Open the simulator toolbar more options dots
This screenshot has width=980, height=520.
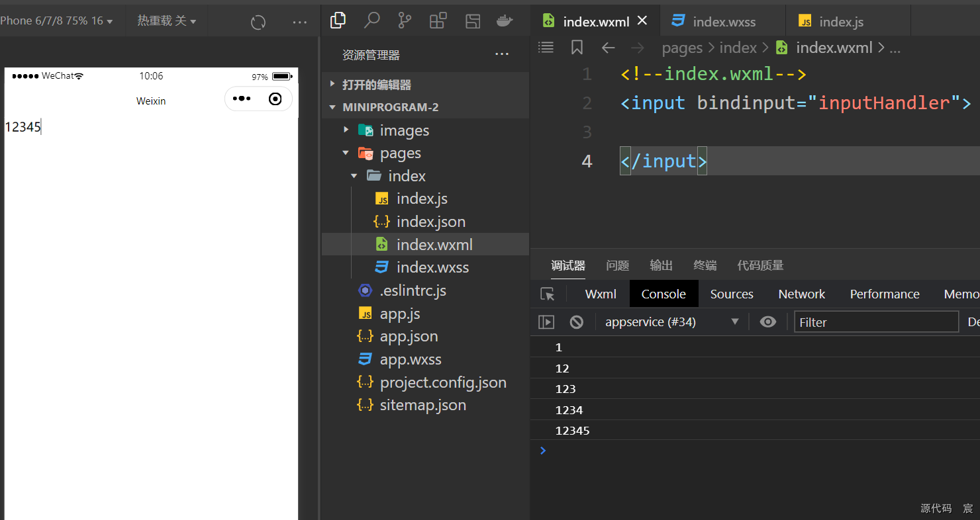[x=300, y=22]
